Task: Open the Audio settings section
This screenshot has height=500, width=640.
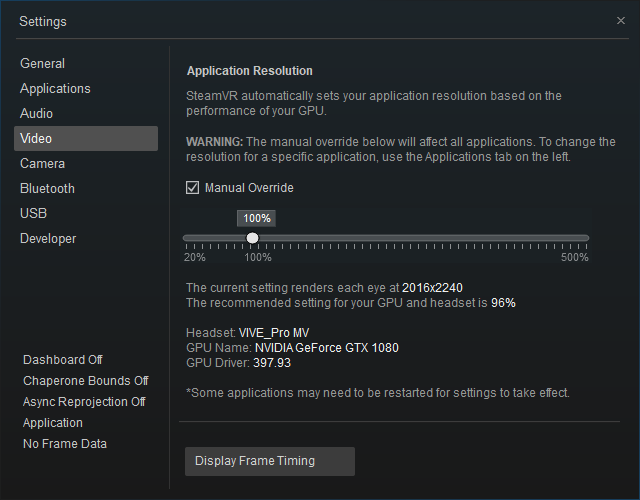Action: (36, 113)
